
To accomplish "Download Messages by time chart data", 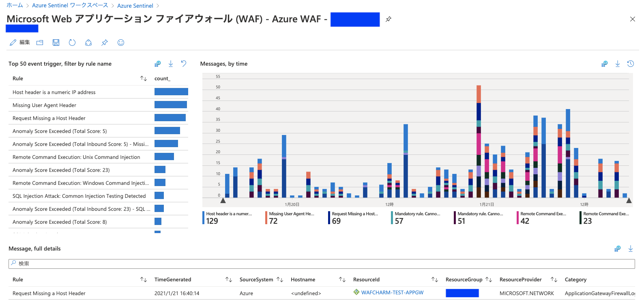I will pyautogui.click(x=618, y=64).
